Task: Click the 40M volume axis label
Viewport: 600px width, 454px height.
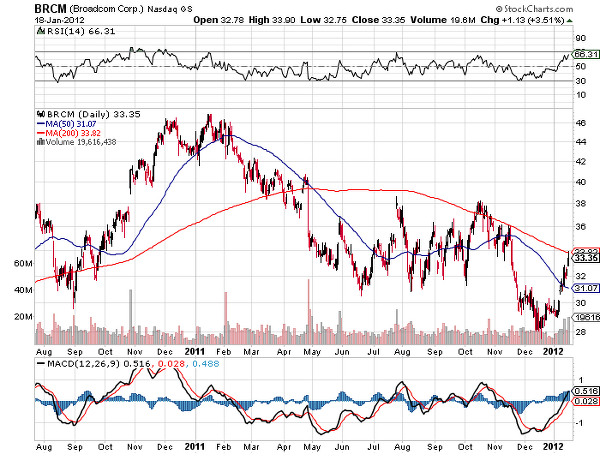Action: click(23, 290)
